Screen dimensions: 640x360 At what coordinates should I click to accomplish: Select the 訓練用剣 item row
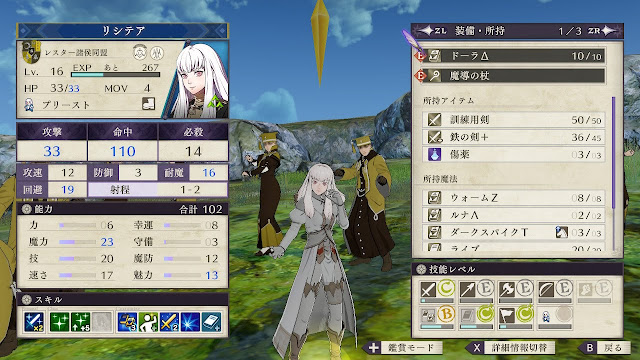point(513,120)
